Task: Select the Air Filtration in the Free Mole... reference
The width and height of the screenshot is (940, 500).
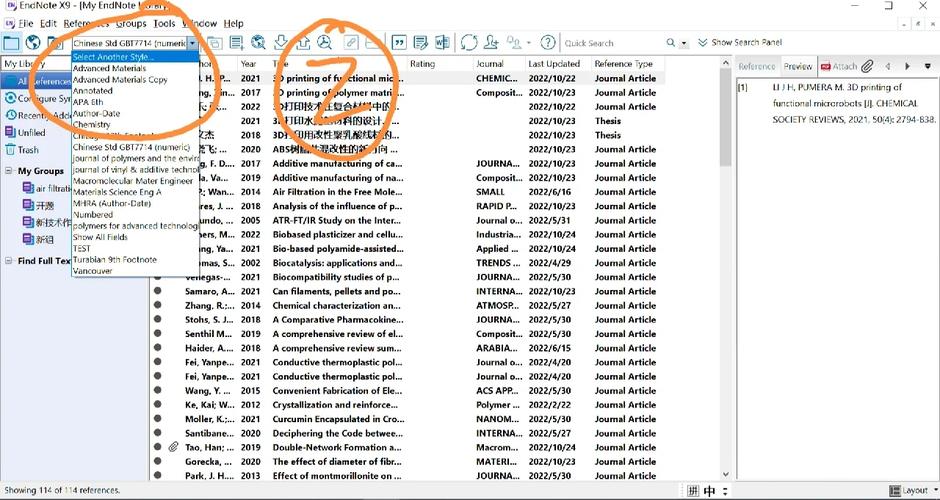Action: (x=338, y=192)
